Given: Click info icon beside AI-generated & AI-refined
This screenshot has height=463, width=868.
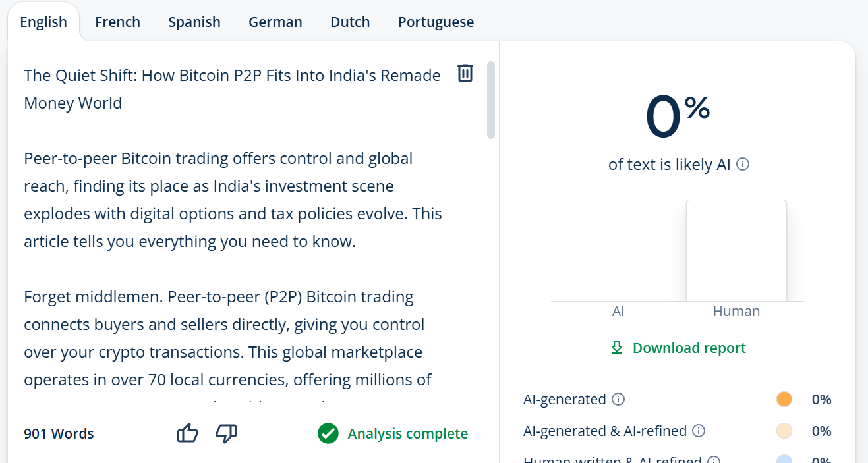Looking at the screenshot, I should 699,431.
